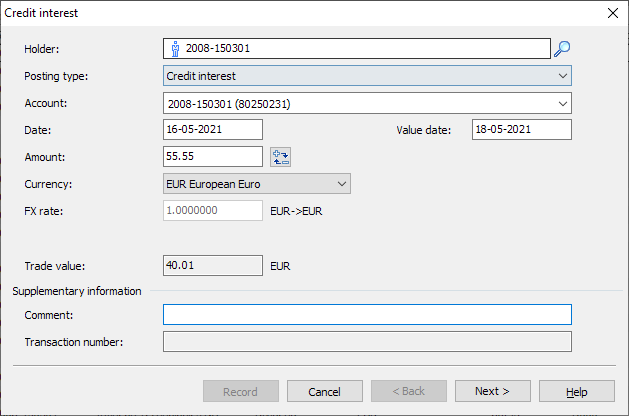Click the Amount field containing 55.55
The image size is (629, 416).
[212, 157]
